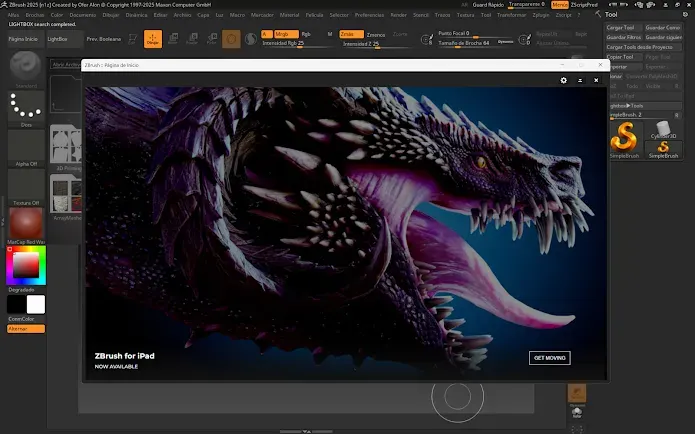Toggle the Menús button in title bar
695x434 pixels.
[560, 5]
